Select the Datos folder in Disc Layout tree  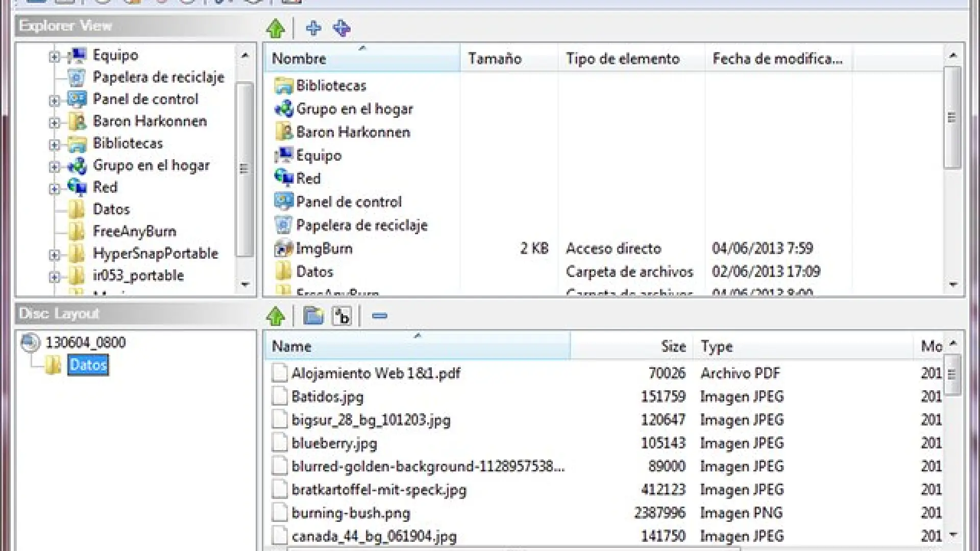coord(88,365)
